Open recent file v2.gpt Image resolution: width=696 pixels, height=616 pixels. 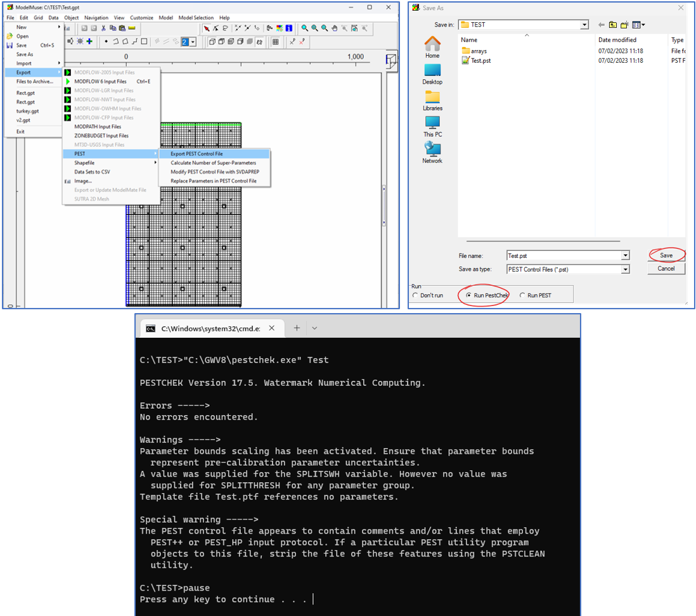pyautogui.click(x=23, y=120)
